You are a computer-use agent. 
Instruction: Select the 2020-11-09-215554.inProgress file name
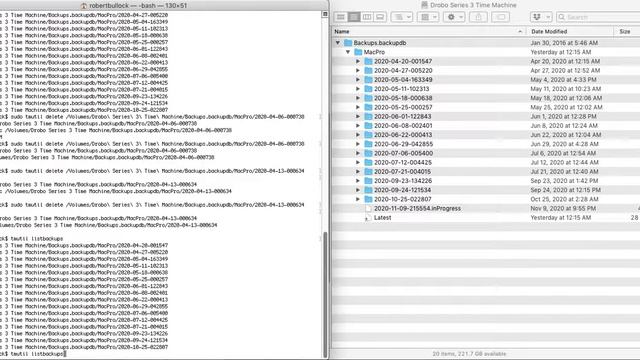pos(417,208)
